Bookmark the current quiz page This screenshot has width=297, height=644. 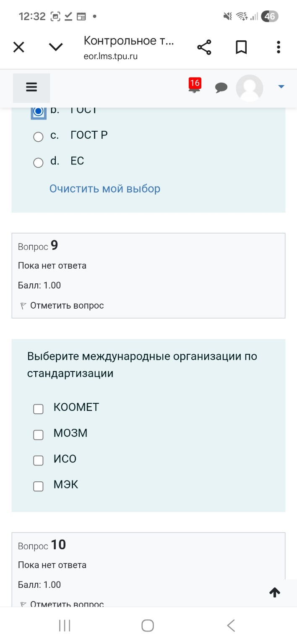[241, 47]
